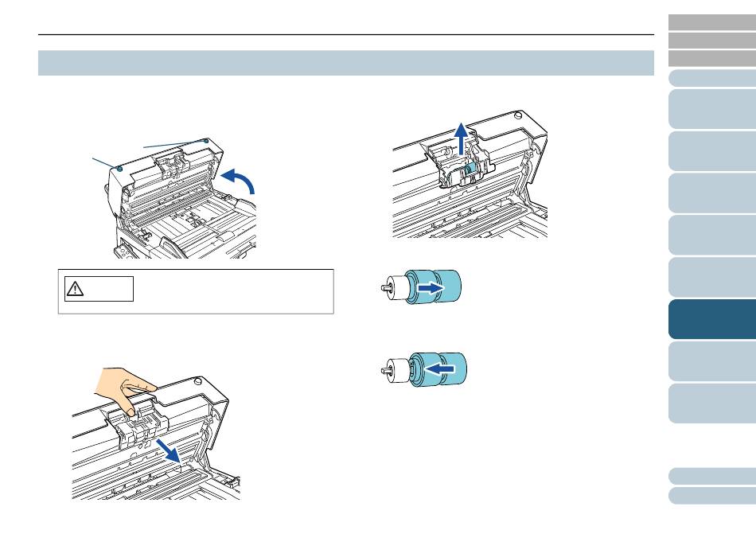Image resolution: width=756 pixels, height=534 pixels.
Task: Select the last large light-blue chapter tab
Action: tap(712, 403)
